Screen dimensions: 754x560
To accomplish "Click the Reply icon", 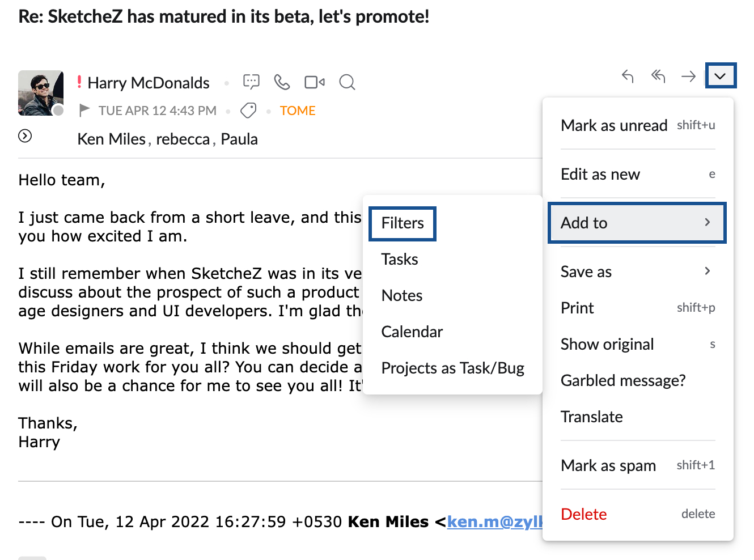I will (x=628, y=77).
